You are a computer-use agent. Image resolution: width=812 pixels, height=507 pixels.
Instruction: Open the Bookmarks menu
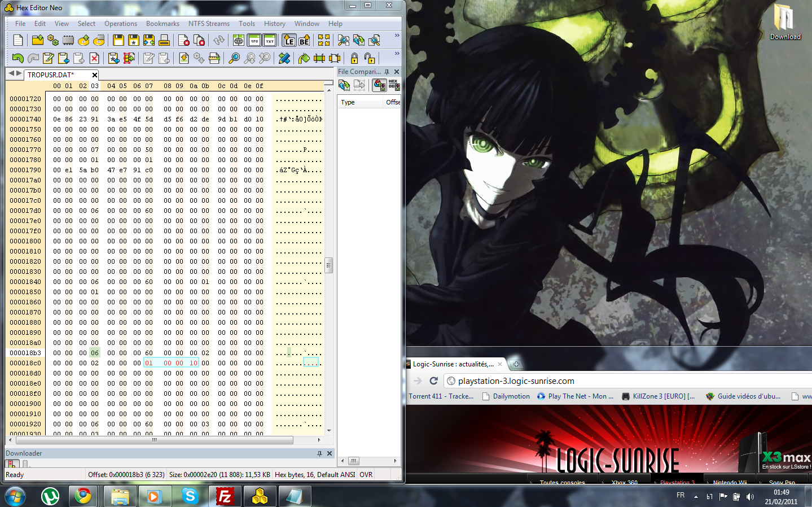(163, 24)
